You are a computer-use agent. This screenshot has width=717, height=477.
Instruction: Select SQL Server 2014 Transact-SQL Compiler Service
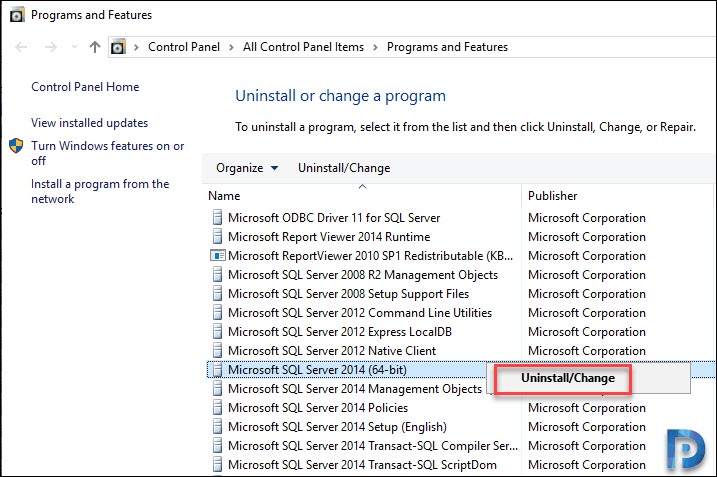click(373, 445)
